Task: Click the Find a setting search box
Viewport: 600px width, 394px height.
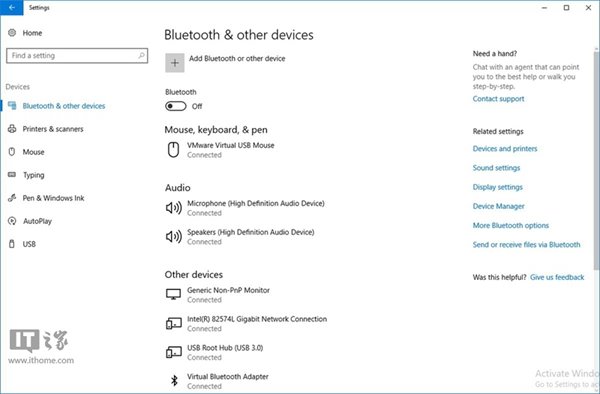Action: [77, 56]
